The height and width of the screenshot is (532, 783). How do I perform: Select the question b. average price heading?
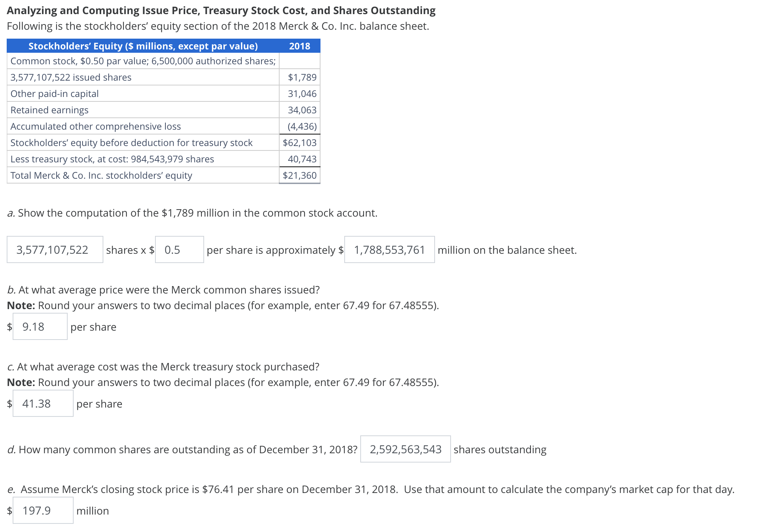pos(164,289)
